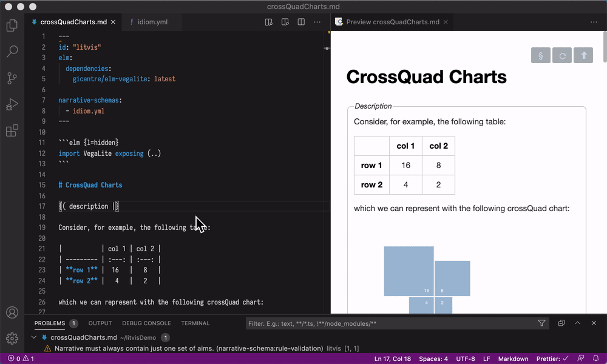Maximize the panel with the caret icon
Screen dimensions: 607x364
[578, 323]
